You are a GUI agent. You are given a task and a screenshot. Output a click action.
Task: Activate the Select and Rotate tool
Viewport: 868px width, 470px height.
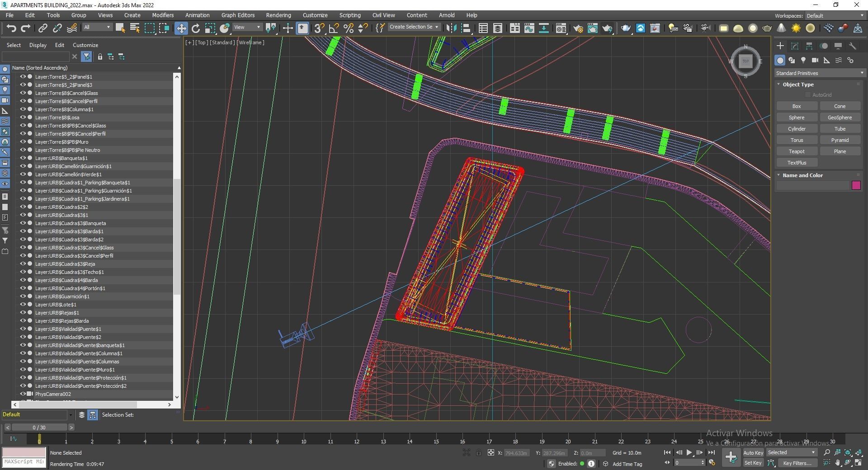(x=195, y=28)
